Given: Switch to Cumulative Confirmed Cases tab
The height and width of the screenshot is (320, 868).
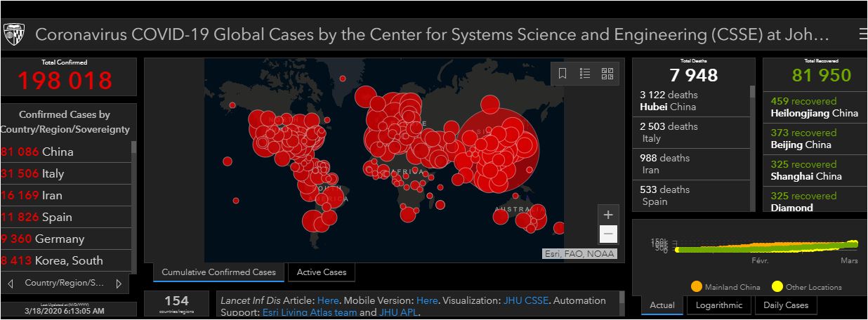Looking at the screenshot, I should click(218, 272).
